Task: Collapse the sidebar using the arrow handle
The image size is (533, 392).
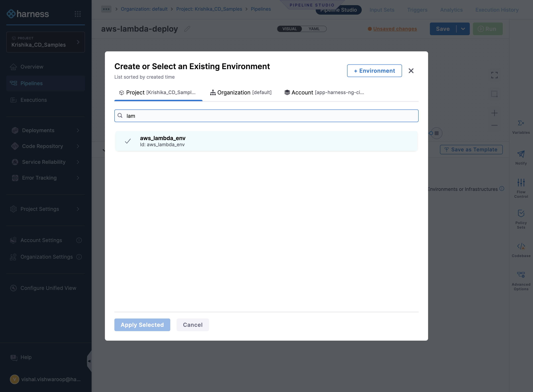Action: coord(89,361)
